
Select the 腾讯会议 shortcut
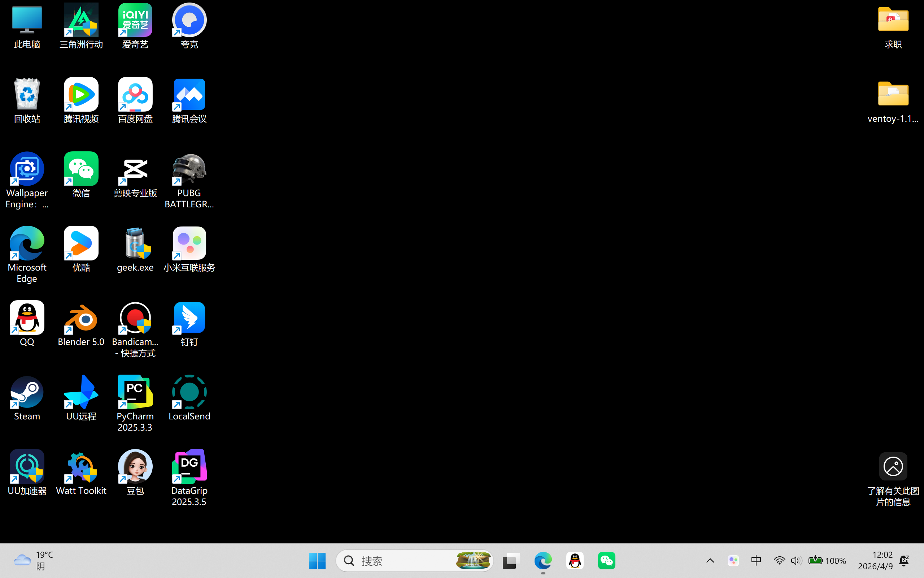coord(189,101)
